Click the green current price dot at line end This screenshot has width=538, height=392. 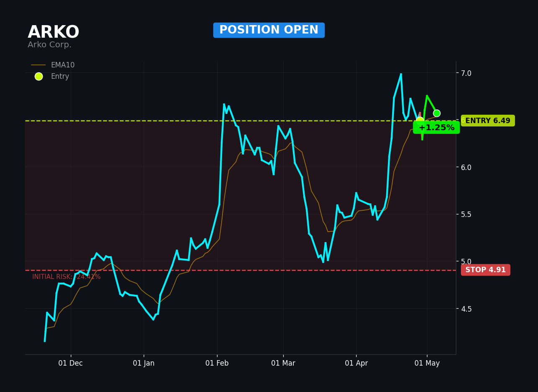click(x=437, y=113)
